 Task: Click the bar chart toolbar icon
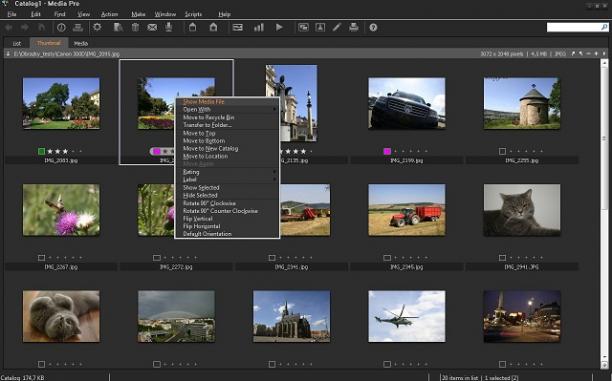(x=259, y=27)
